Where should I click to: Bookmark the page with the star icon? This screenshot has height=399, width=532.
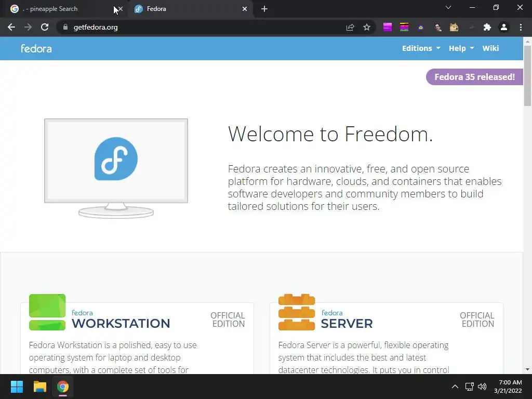tap(367, 27)
